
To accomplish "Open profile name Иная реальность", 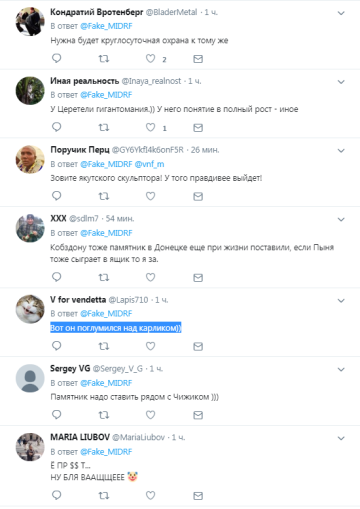I will [85, 81].
